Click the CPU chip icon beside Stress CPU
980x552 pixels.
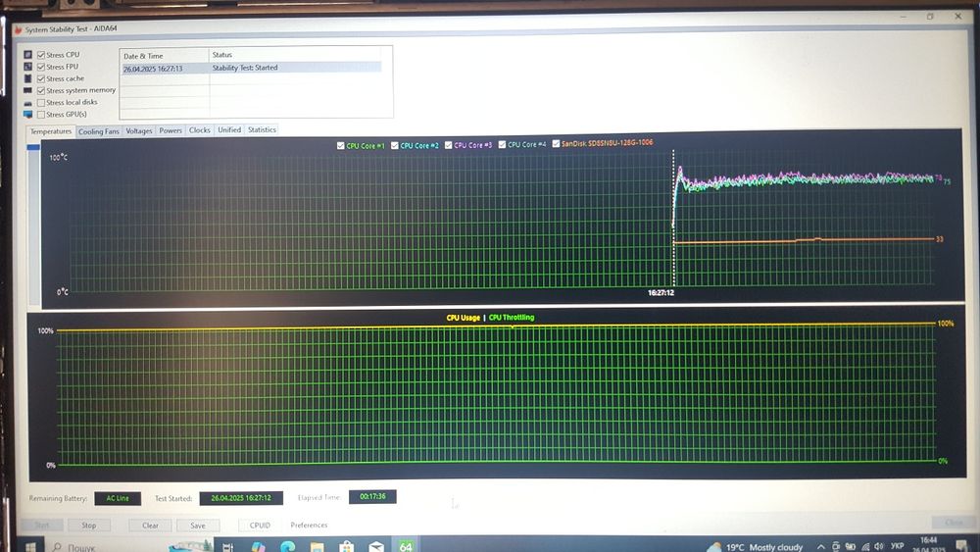click(28, 55)
